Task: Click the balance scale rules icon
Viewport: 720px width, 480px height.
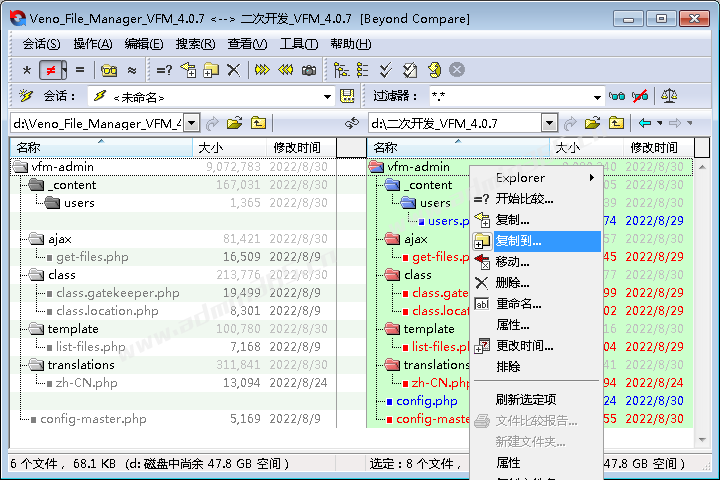Action: point(669,96)
